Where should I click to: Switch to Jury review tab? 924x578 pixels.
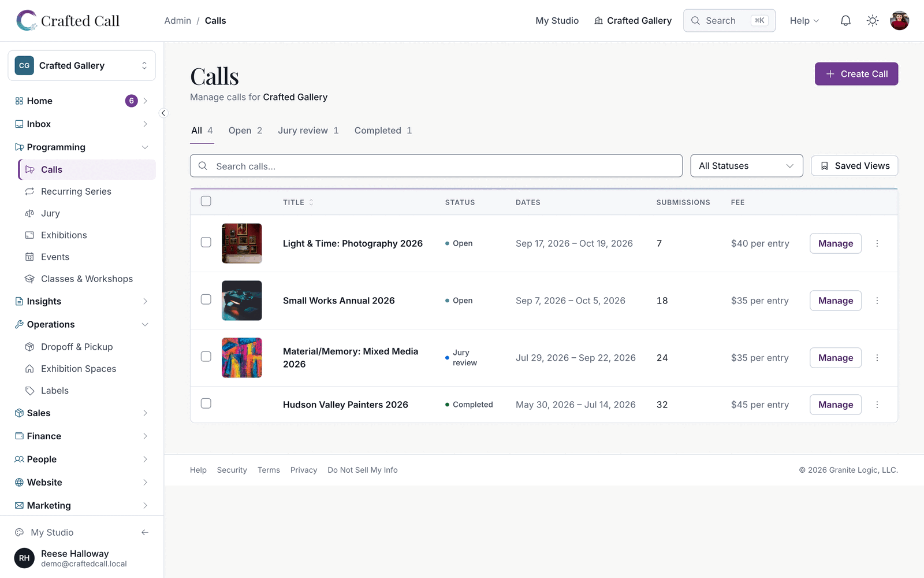click(x=308, y=131)
